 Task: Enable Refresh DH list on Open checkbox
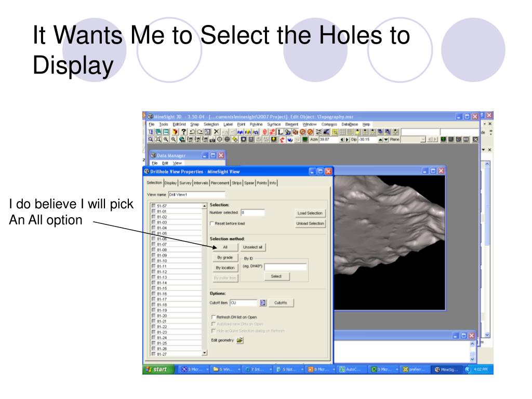[x=214, y=317]
